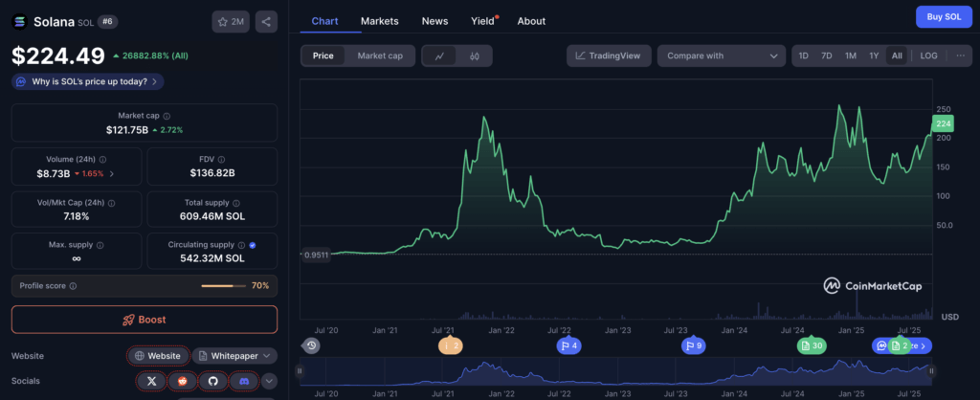Click the $121.75B market cap value
This screenshot has height=400, width=980.
127,130
